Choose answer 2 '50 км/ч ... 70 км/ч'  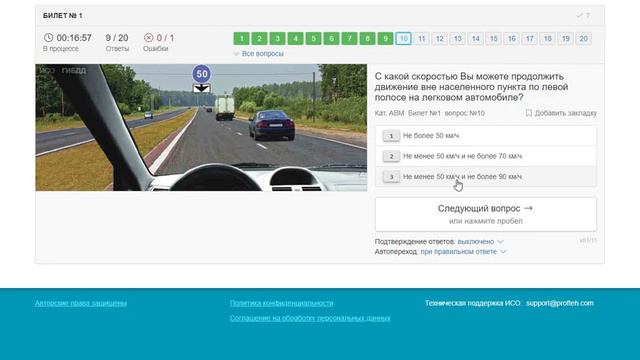[x=486, y=156]
